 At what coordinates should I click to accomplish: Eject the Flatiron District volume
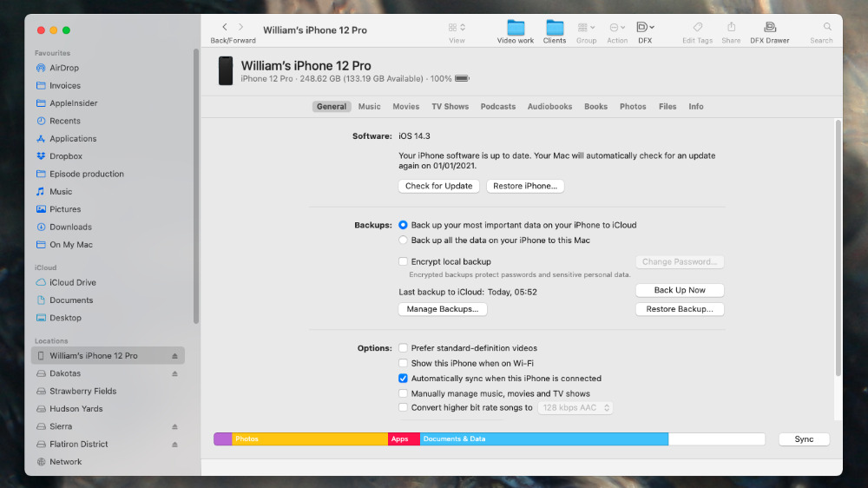[x=175, y=445]
